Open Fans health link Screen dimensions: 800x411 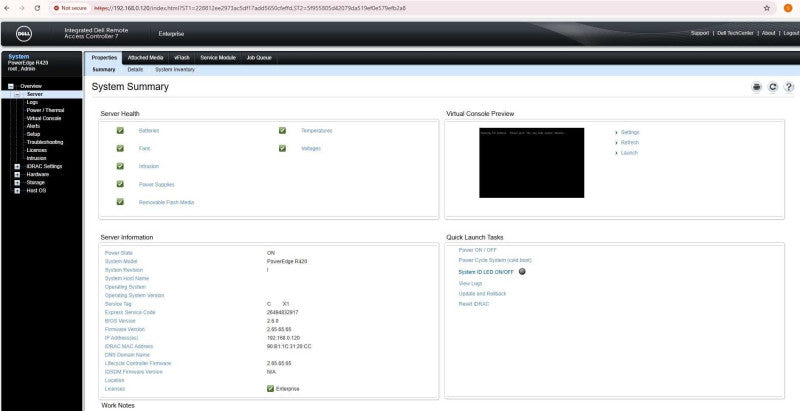pyautogui.click(x=144, y=149)
